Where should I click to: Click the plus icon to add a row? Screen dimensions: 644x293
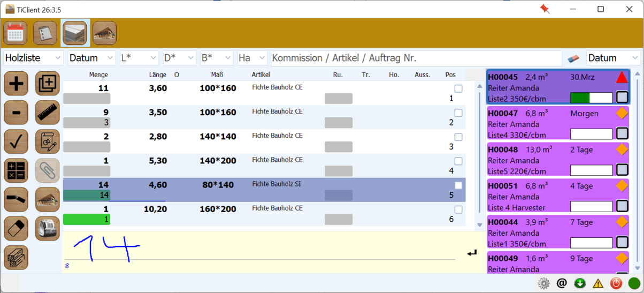[16, 84]
